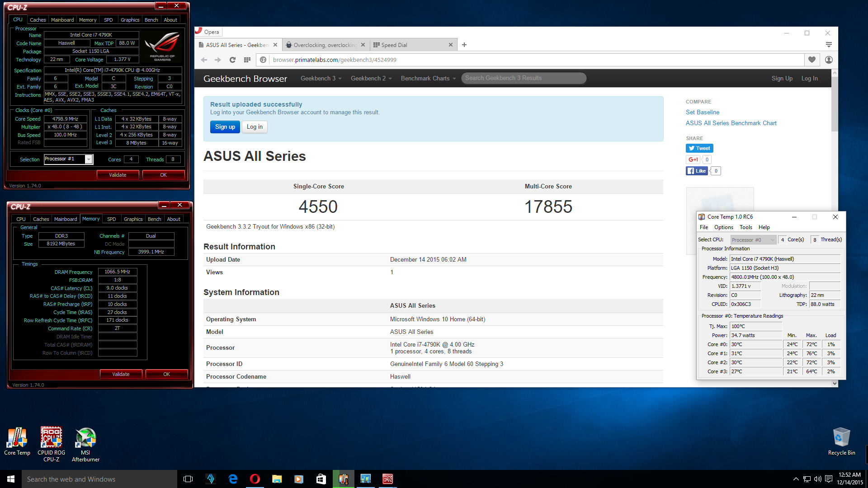Click Core Temp Power reading 34.7 watts
Image resolution: width=868 pixels, height=488 pixels.
(x=755, y=335)
